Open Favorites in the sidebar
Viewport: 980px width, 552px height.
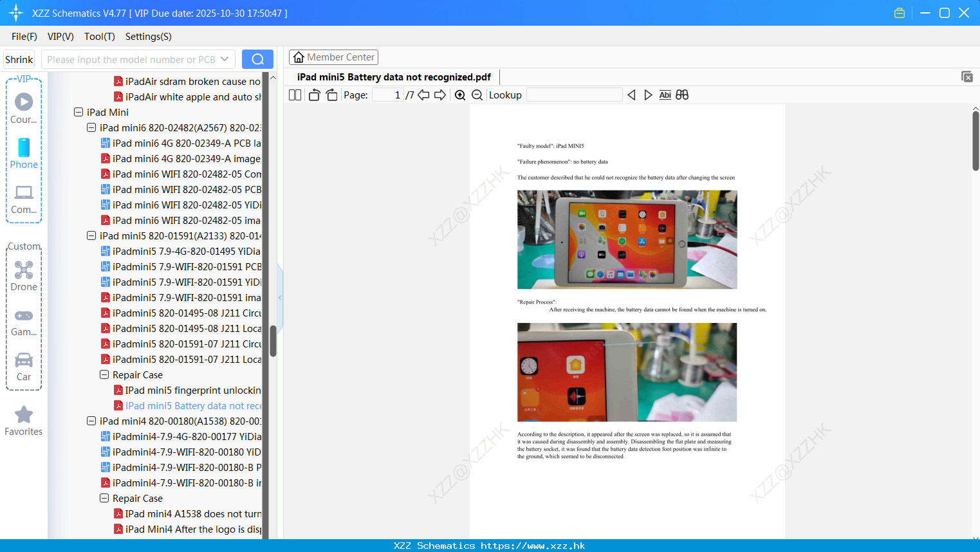click(x=24, y=421)
